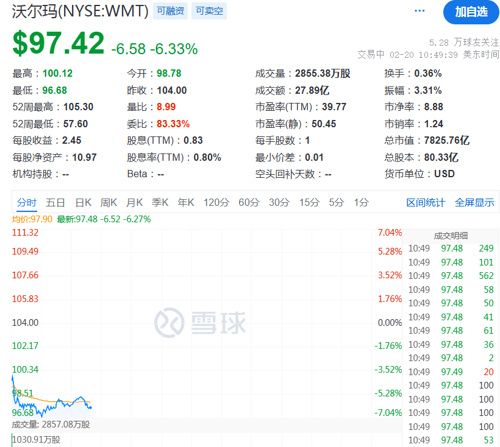Click the 成交明细 panel header

tap(451, 236)
